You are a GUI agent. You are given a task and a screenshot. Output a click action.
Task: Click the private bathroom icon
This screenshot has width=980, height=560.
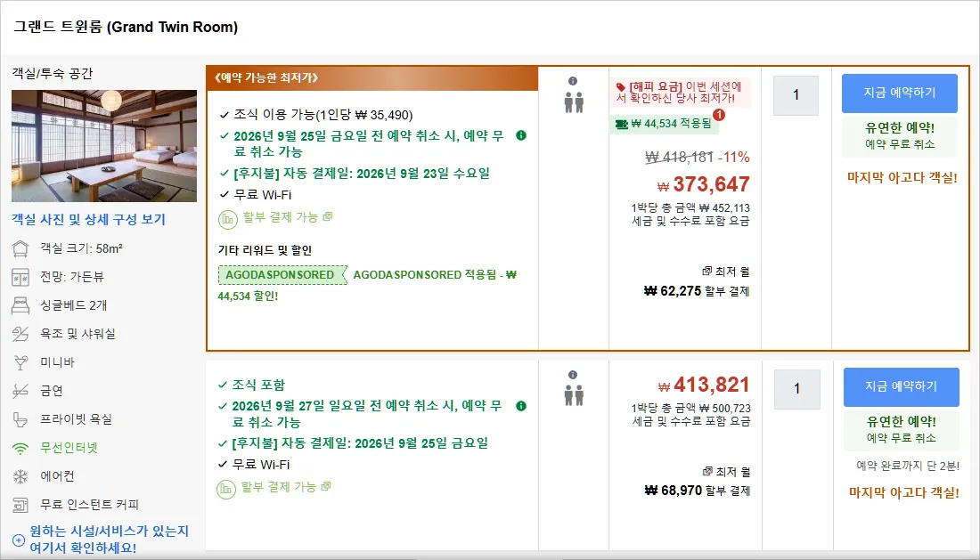pos(20,419)
